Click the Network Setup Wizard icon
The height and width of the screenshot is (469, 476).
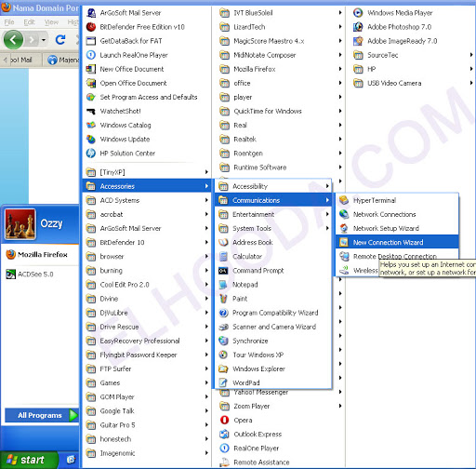[344, 228]
